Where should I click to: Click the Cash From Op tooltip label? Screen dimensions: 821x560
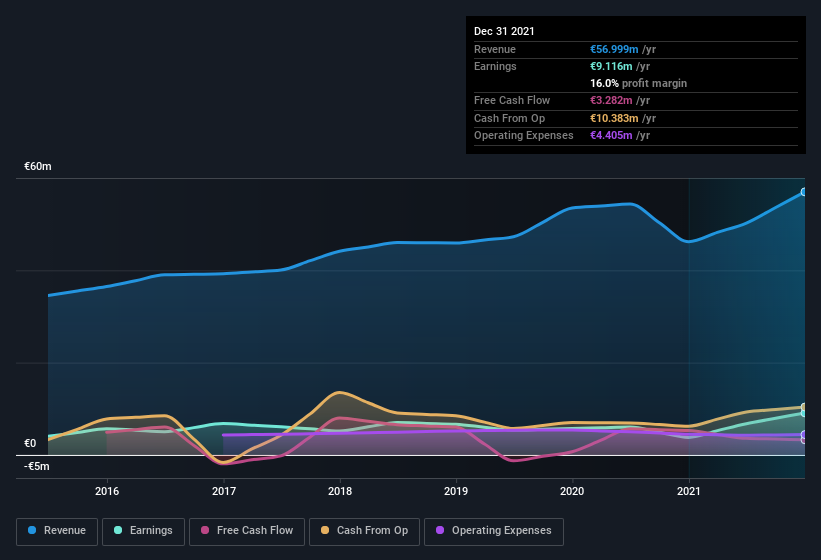(x=509, y=118)
